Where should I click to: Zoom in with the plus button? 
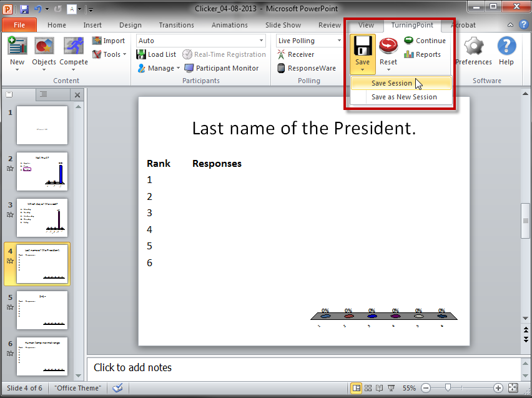click(498, 388)
